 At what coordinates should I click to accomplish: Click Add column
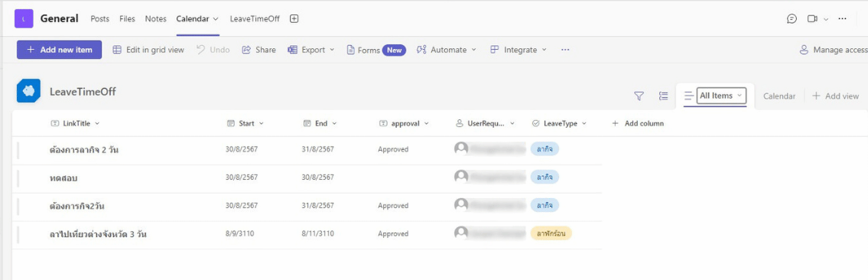coord(638,123)
